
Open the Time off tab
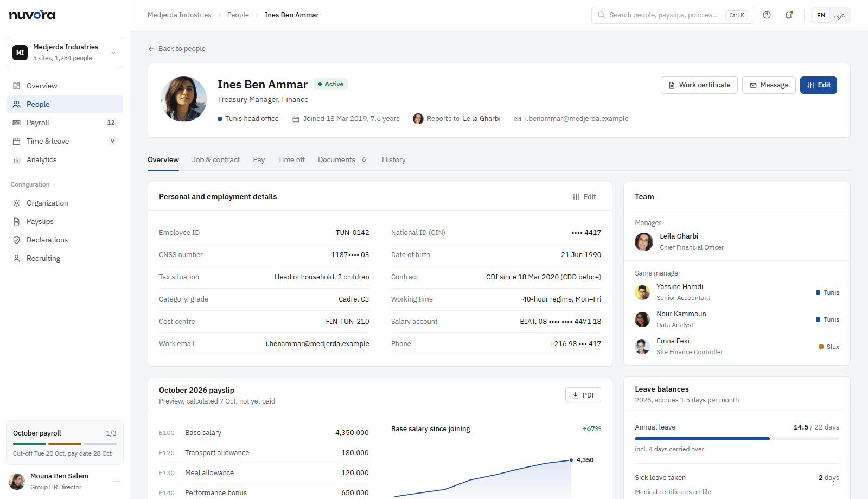291,159
